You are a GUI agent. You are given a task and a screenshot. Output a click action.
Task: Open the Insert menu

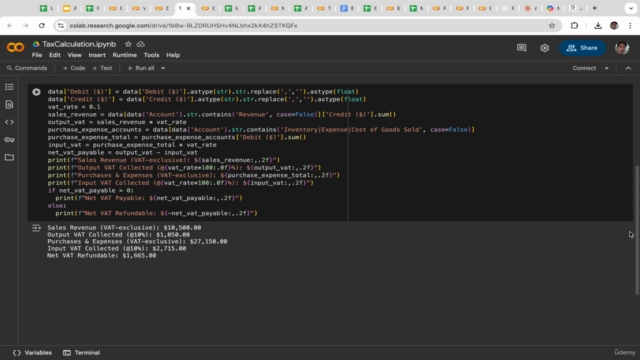pos(97,55)
